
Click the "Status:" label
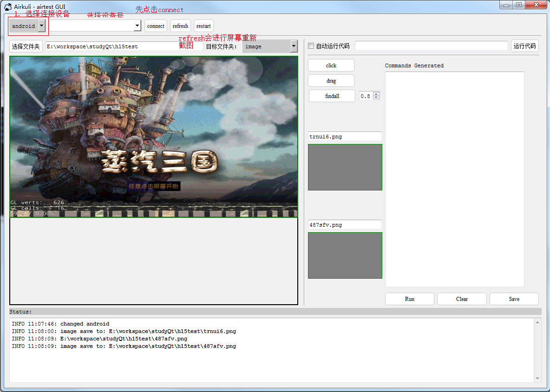[x=20, y=312]
